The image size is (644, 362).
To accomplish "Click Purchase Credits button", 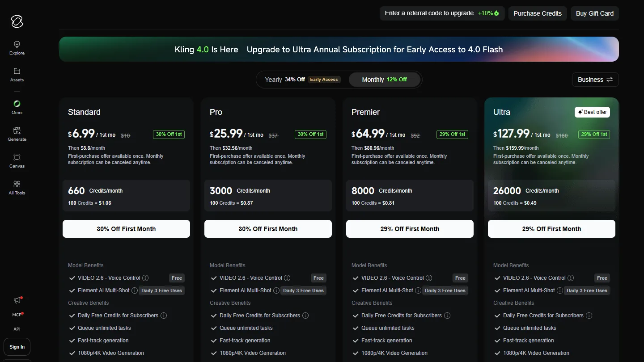I will click(538, 13).
